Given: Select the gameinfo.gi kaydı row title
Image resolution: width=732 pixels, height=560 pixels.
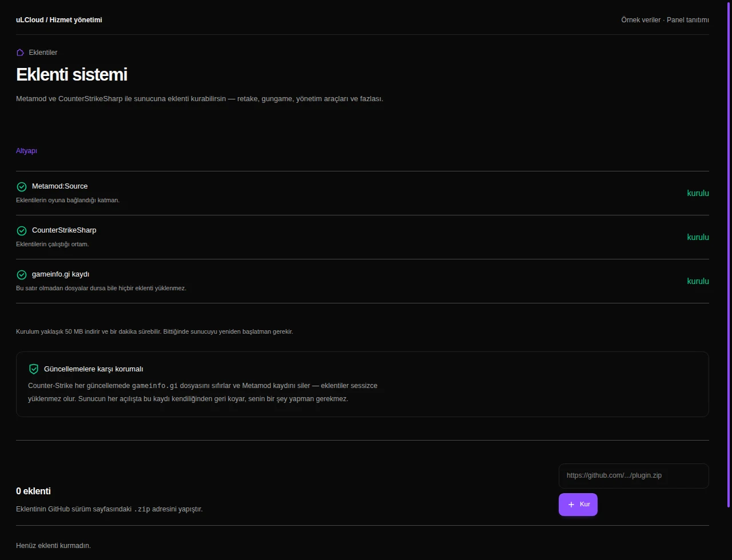Looking at the screenshot, I should 61,274.
